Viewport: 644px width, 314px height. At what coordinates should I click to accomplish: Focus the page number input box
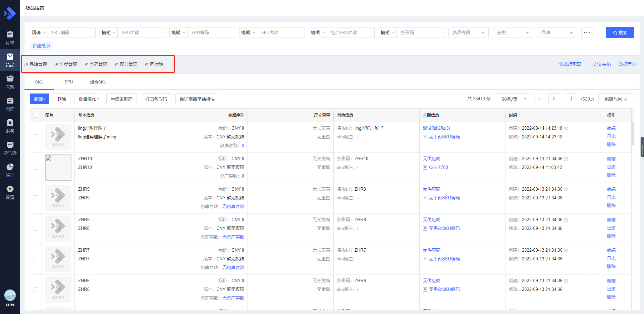pos(572,99)
